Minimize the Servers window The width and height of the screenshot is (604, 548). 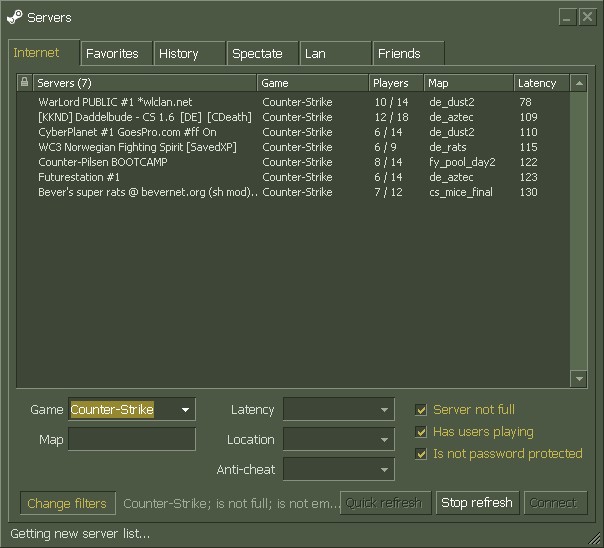pos(567,17)
